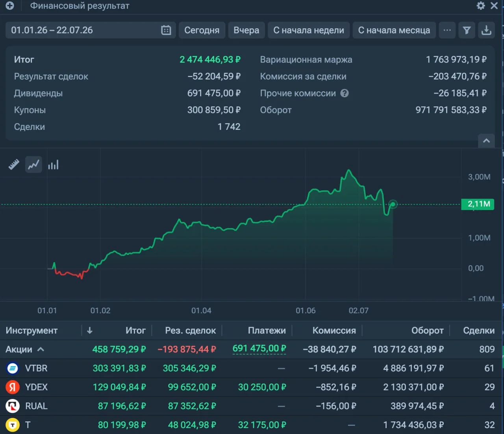Open the filter funnel icon
The width and height of the screenshot is (504, 434).
[x=467, y=30]
